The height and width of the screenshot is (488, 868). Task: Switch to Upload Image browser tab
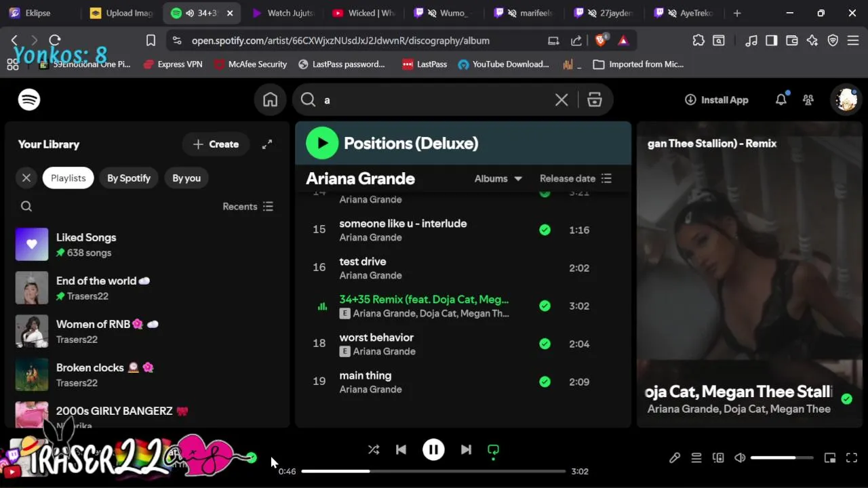point(122,13)
